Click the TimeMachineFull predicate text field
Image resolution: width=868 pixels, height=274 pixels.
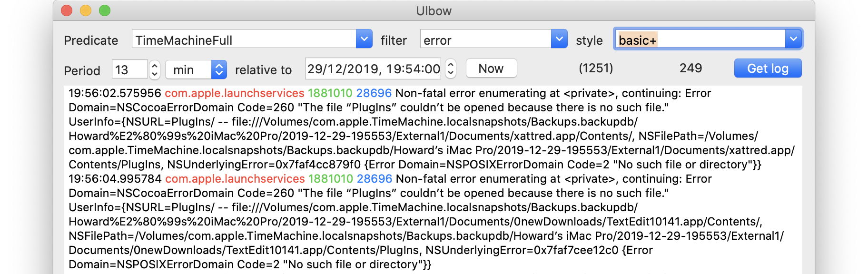pos(244,39)
